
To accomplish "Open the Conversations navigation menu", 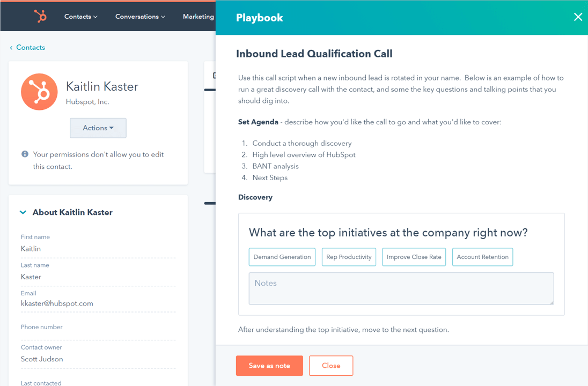I will pyautogui.click(x=140, y=17).
